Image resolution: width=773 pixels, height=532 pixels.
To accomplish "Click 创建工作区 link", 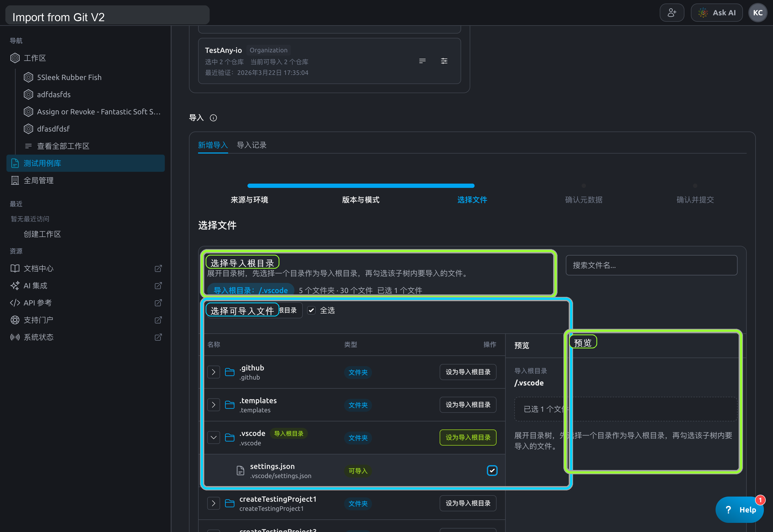I will [42, 234].
